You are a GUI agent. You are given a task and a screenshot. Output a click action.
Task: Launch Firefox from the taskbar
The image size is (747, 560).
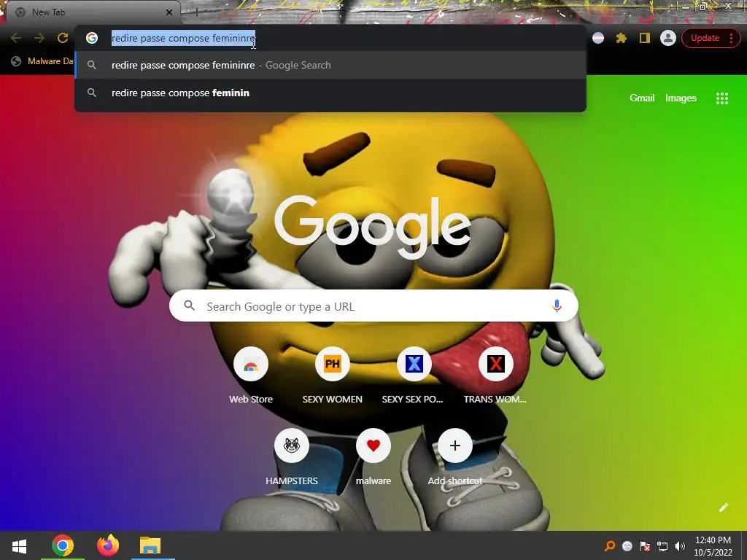(x=108, y=545)
